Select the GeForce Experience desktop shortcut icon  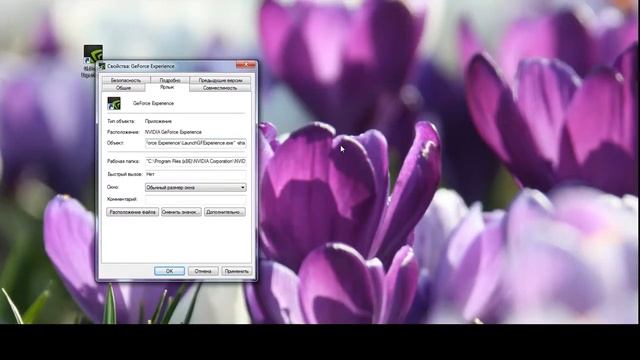pyautogui.click(x=93, y=54)
